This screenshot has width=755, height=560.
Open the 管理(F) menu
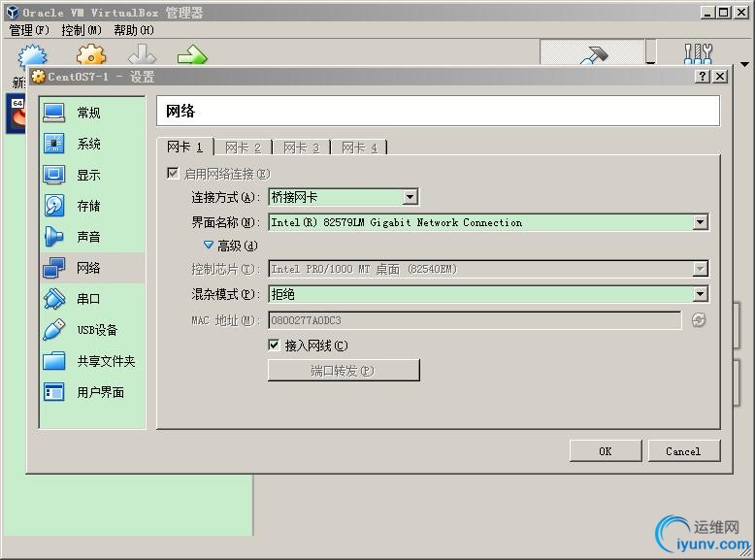29,30
